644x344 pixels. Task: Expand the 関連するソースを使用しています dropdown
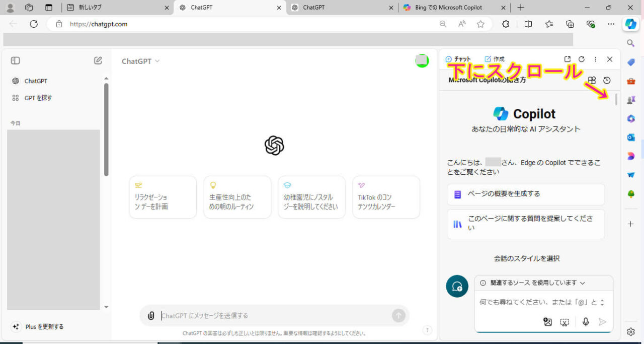pyautogui.click(x=533, y=283)
